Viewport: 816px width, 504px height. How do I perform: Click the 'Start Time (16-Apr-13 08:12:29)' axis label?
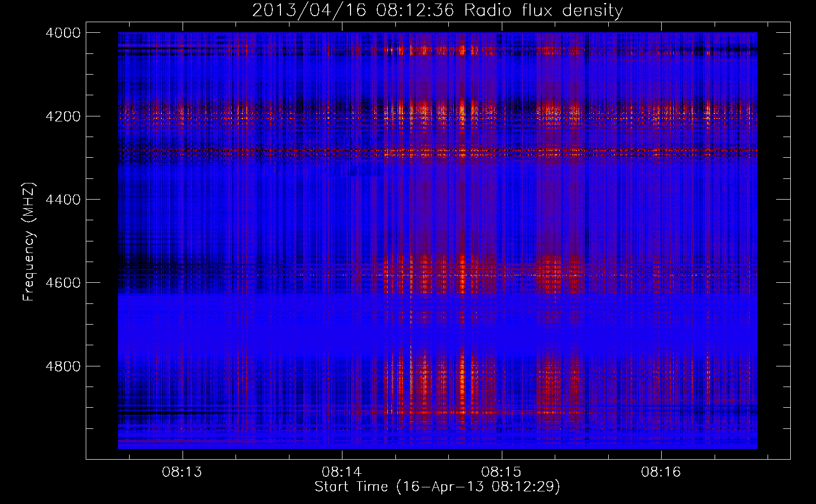(437, 487)
